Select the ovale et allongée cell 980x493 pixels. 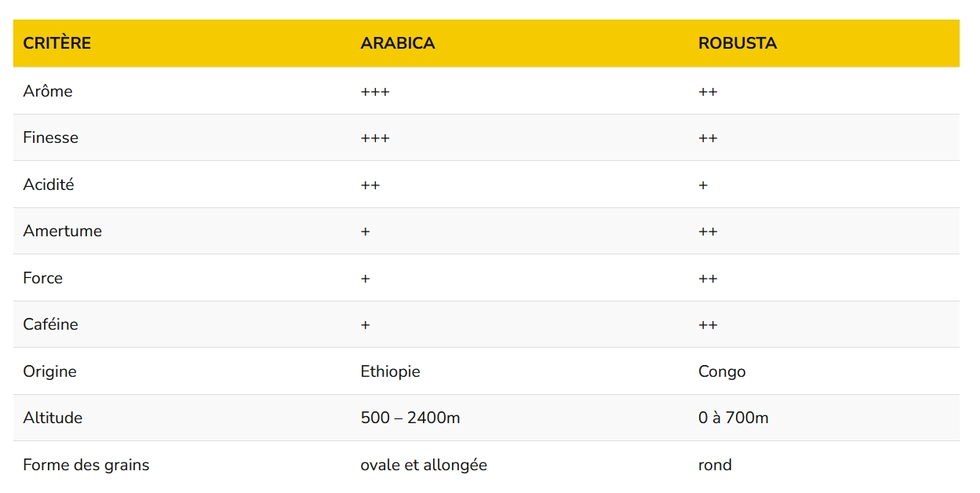pyautogui.click(x=424, y=465)
